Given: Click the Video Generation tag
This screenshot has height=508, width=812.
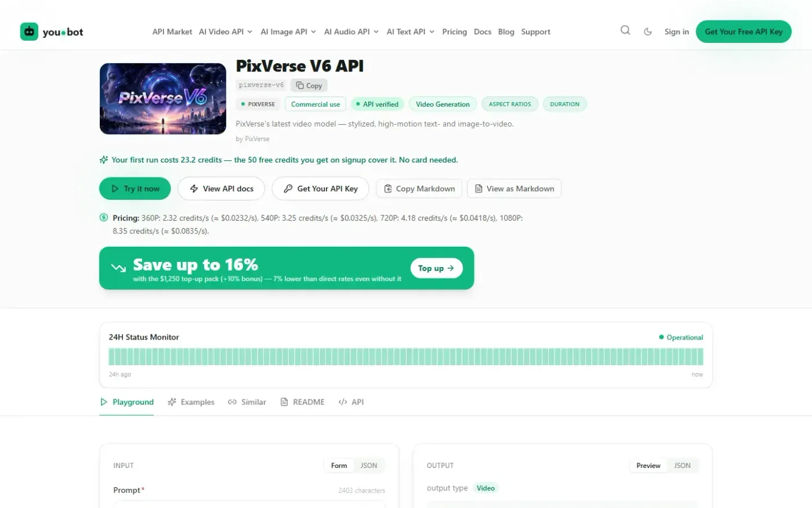Looking at the screenshot, I should pyautogui.click(x=443, y=105).
